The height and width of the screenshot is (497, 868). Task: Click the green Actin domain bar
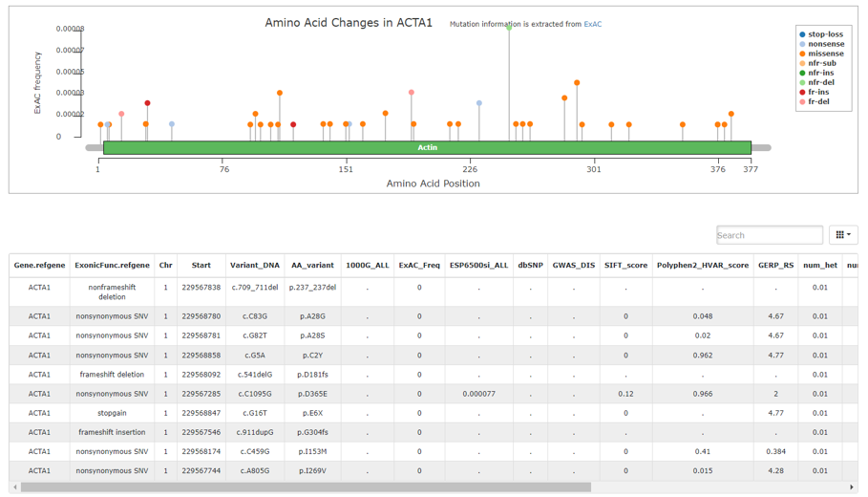427,147
